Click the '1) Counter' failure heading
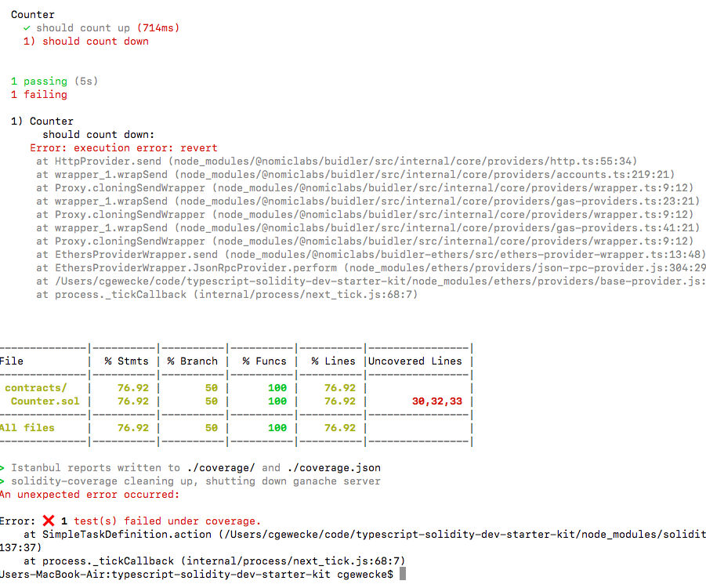 coord(42,122)
